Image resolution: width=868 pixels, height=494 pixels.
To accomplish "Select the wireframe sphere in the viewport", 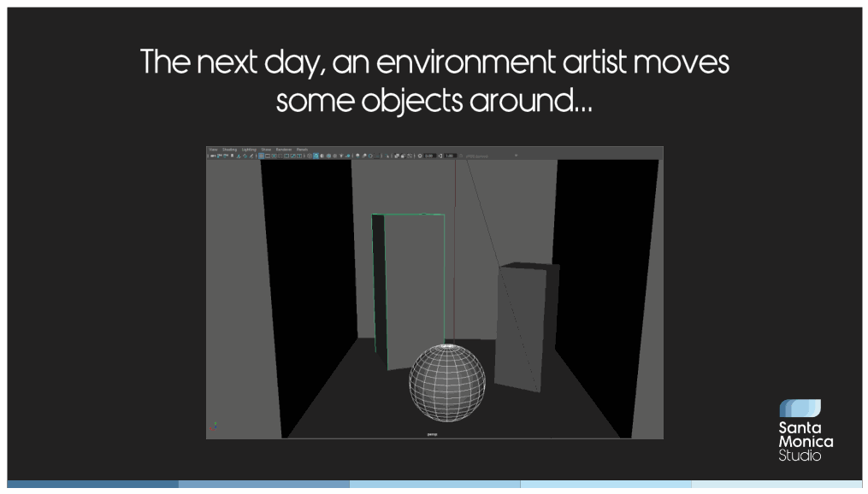I will pyautogui.click(x=447, y=383).
